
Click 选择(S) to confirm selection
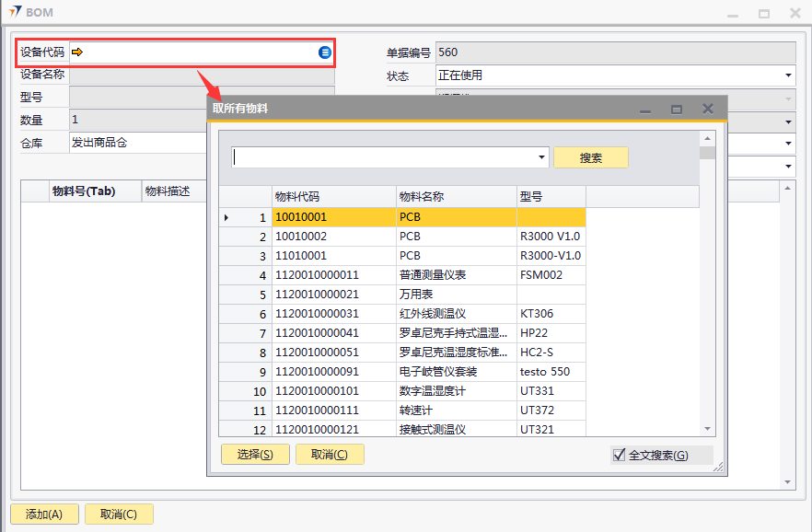click(x=255, y=454)
